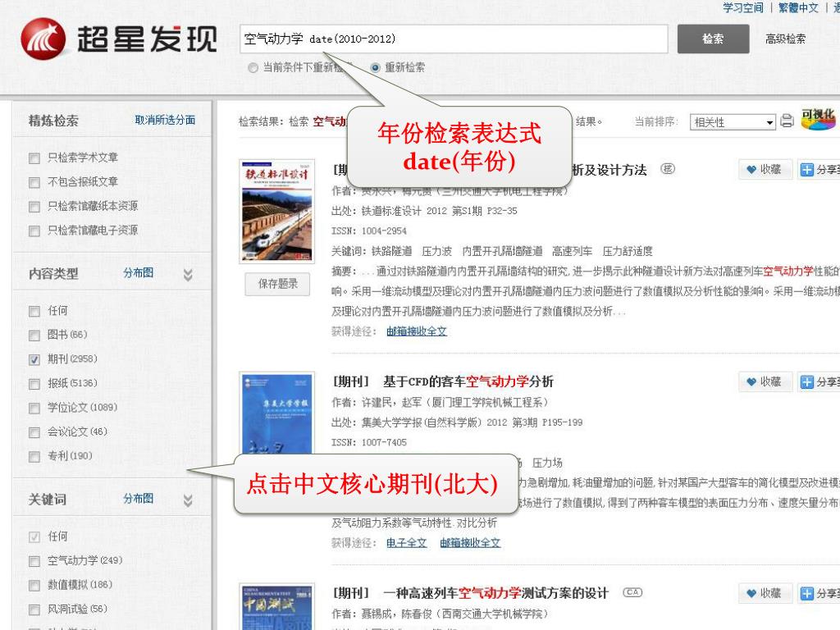The width and height of the screenshot is (840, 630).
Task: Open 分布图 for 关键词
Action: [138, 498]
